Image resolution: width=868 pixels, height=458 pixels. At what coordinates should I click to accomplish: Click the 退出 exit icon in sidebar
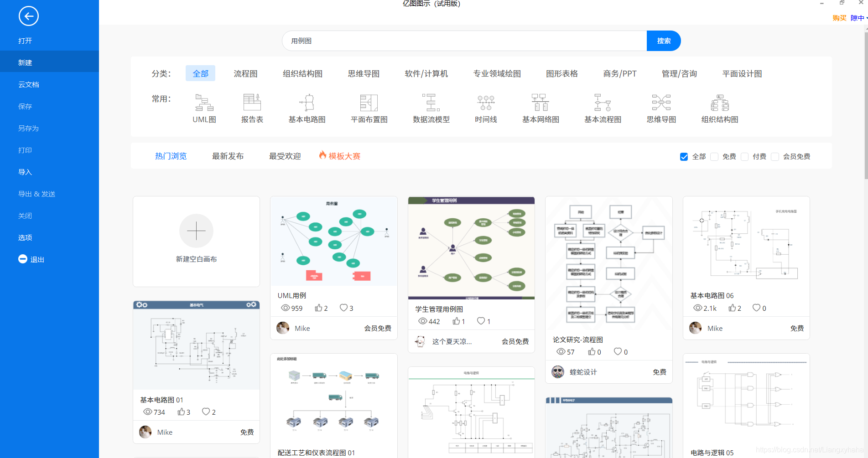23,259
